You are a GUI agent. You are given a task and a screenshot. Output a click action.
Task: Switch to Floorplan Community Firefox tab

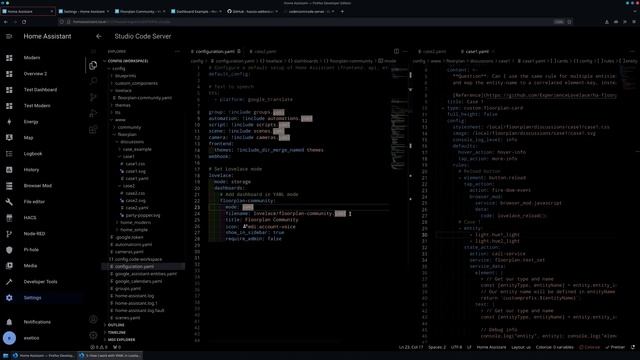click(140, 11)
